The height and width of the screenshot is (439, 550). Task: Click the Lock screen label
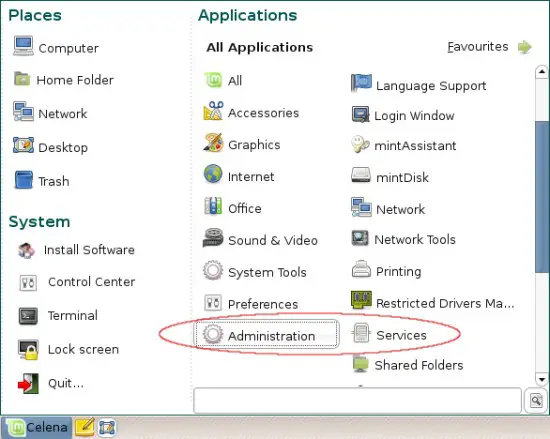click(x=83, y=350)
